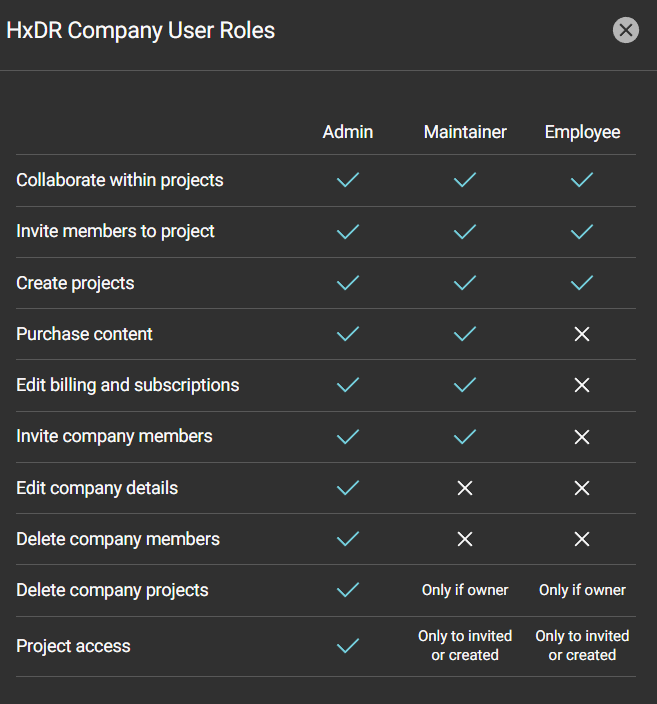Image resolution: width=657 pixels, height=704 pixels.
Task: Click Admin checkmark for Project access
Action: (x=348, y=646)
